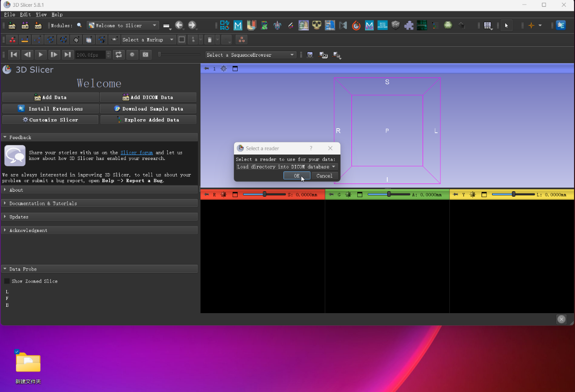This screenshot has height=392, width=575.
Task: Open the Slicer forum link
Action: [136, 153]
